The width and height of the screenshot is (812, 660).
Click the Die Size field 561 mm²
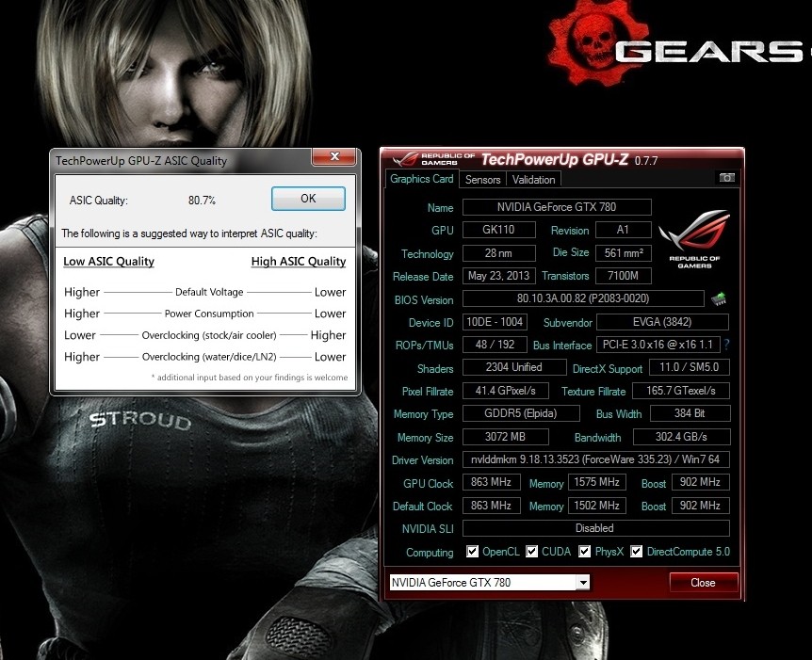click(x=623, y=253)
